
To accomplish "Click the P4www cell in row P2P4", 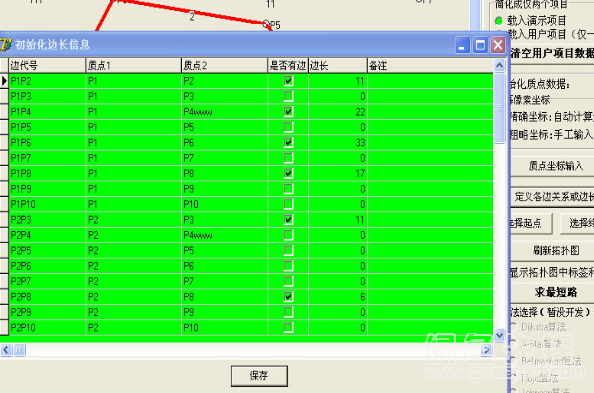I will pos(224,235).
